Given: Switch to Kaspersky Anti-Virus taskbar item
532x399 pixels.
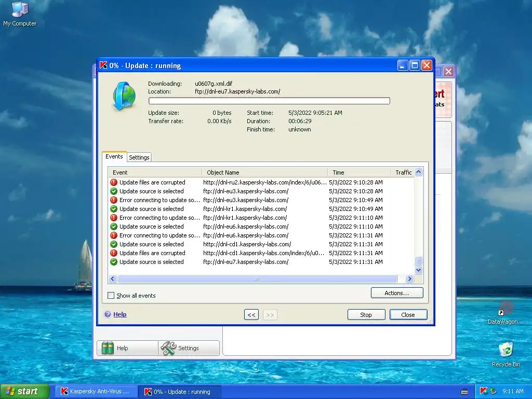Looking at the screenshot, I should [x=96, y=391].
